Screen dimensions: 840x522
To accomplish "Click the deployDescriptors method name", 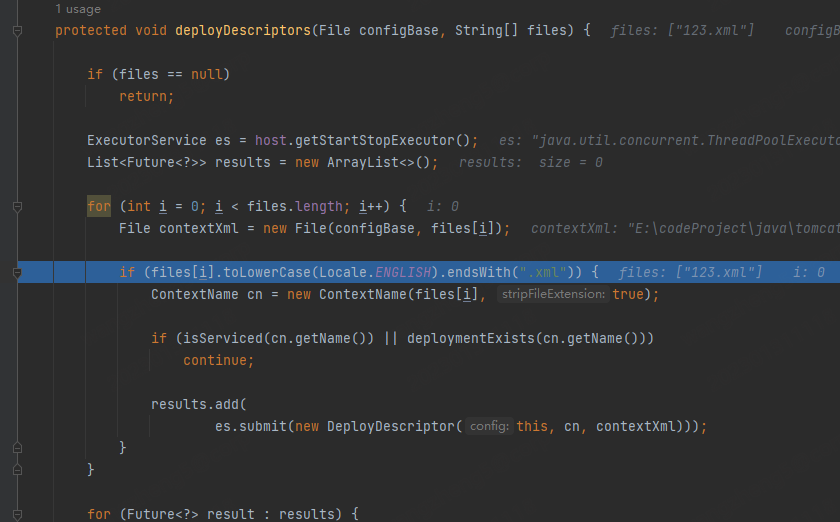I will [243, 31].
